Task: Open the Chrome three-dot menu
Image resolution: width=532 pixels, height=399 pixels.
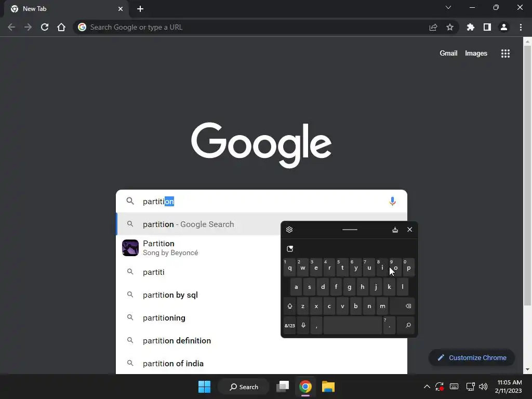Action: pyautogui.click(x=521, y=27)
